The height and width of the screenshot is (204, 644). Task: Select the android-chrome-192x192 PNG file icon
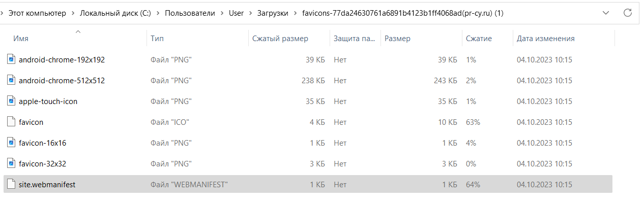pyautogui.click(x=11, y=59)
